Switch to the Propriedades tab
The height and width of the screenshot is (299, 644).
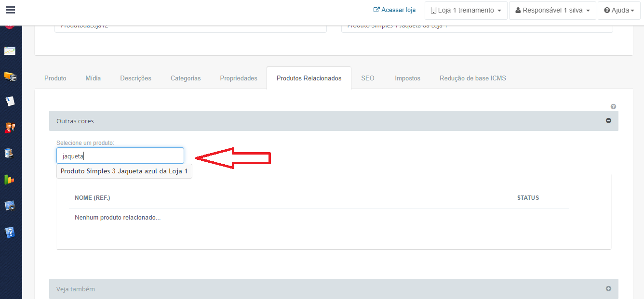(x=239, y=78)
